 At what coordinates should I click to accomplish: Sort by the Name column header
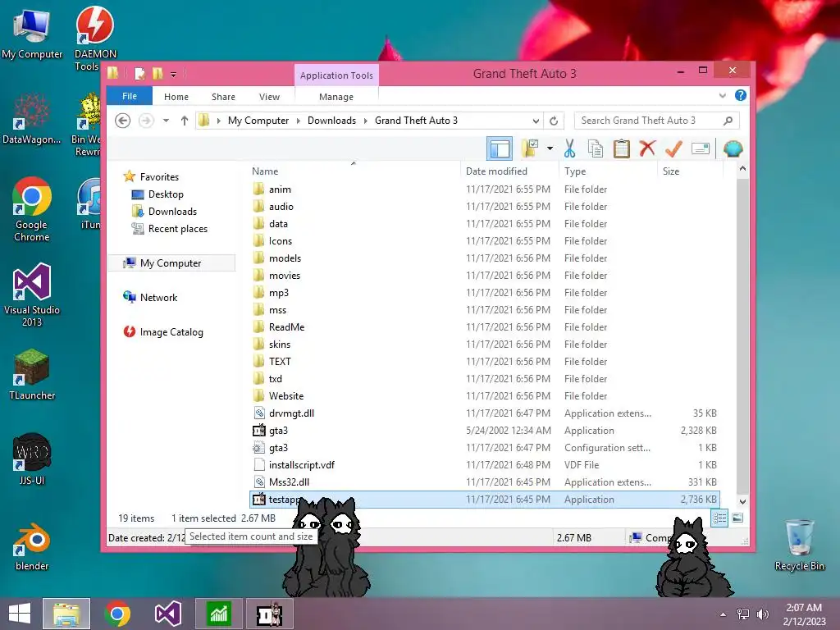point(354,171)
